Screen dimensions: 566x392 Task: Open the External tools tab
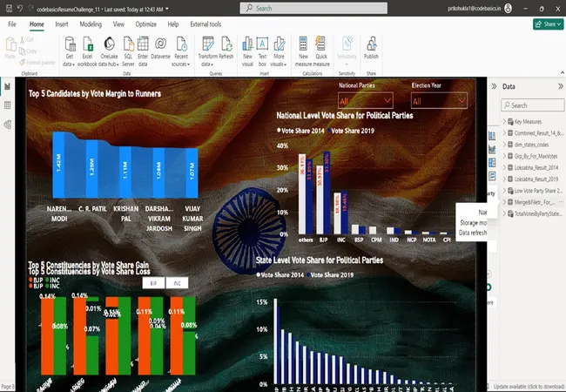(206, 24)
